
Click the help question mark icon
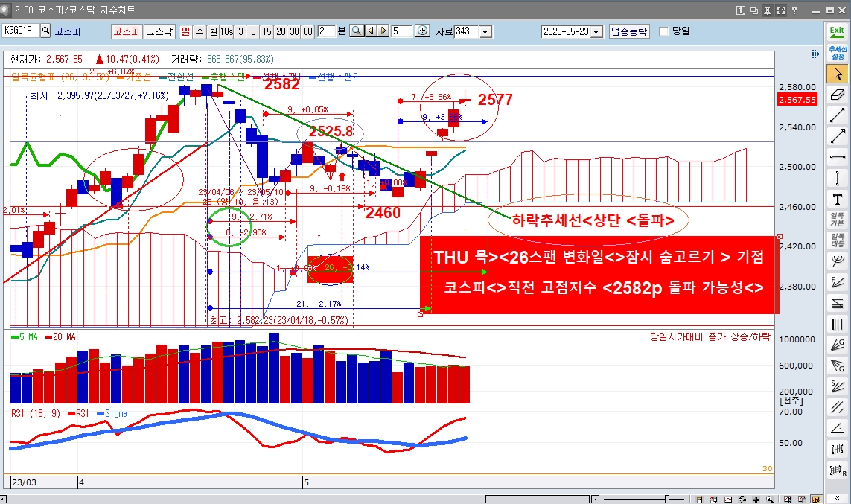click(794, 10)
